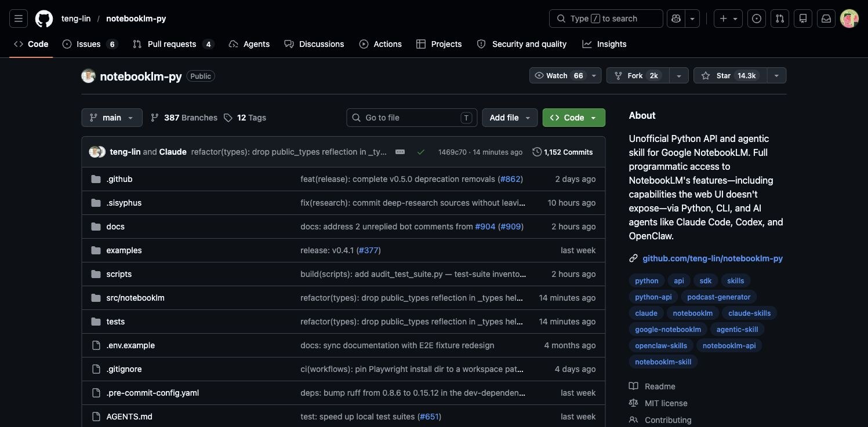Click the .sisyphus folder icon
The image size is (868, 427).
96,203
